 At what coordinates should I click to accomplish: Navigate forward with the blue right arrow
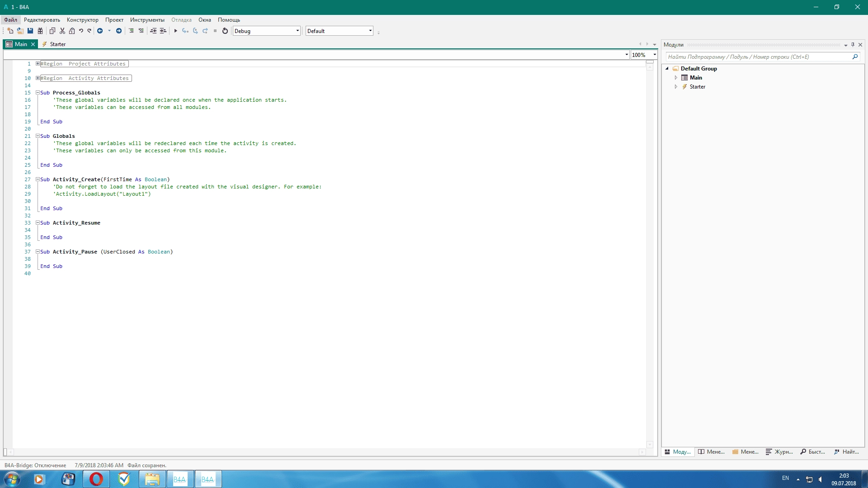119,31
